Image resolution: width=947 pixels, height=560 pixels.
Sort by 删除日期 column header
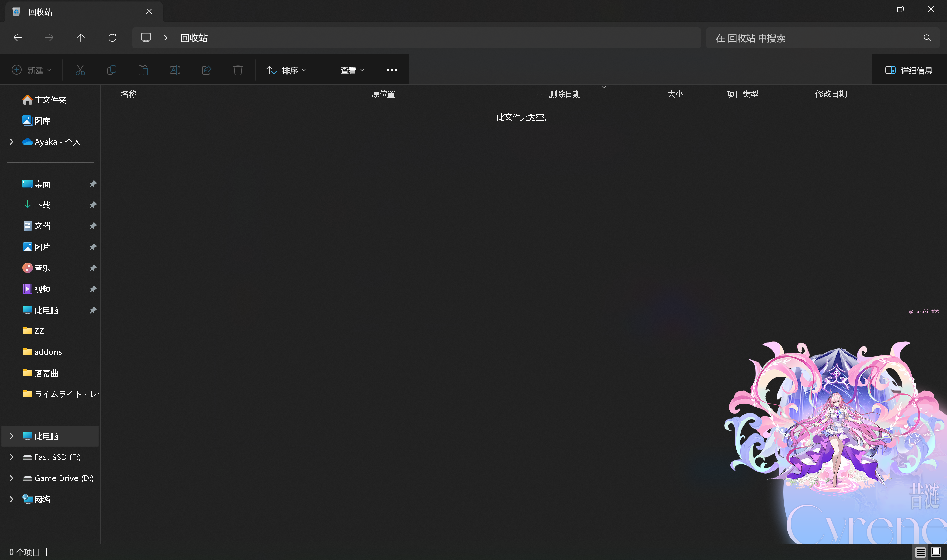tap(565, 94)
